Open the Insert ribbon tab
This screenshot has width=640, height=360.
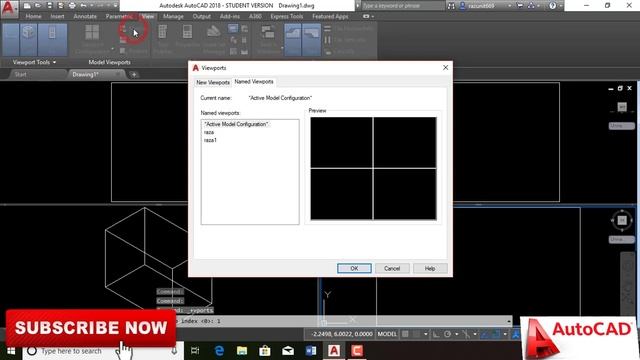(x=57, y=16)
